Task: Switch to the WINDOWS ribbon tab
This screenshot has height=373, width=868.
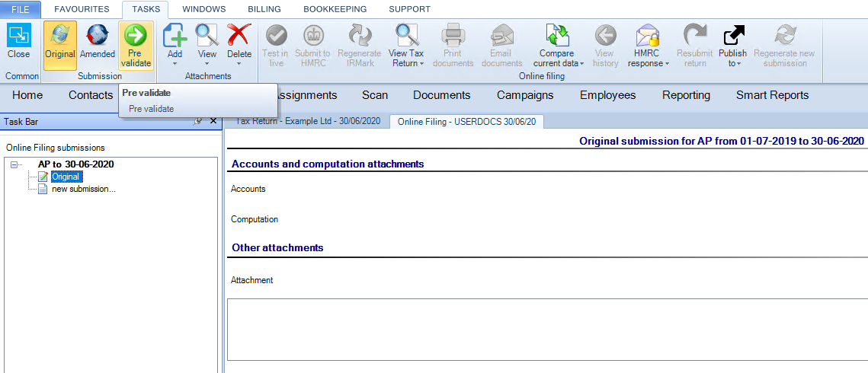Action: pos(204,9)
